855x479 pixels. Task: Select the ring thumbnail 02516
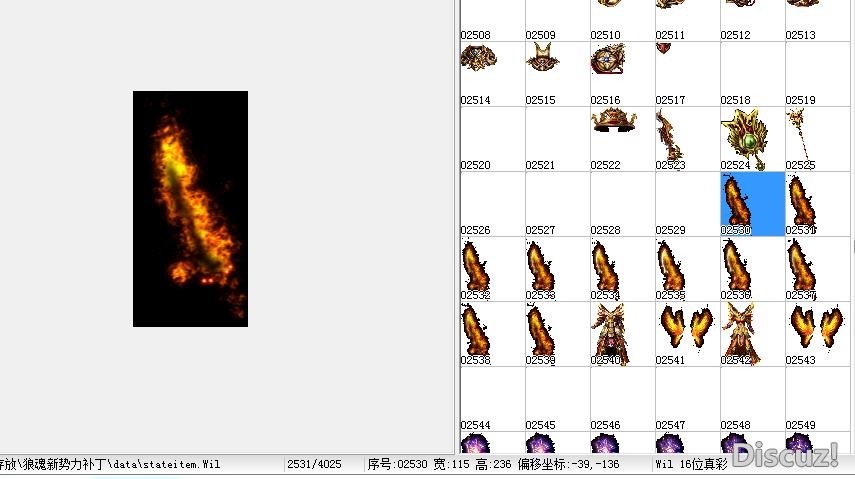tap(623, 74)
